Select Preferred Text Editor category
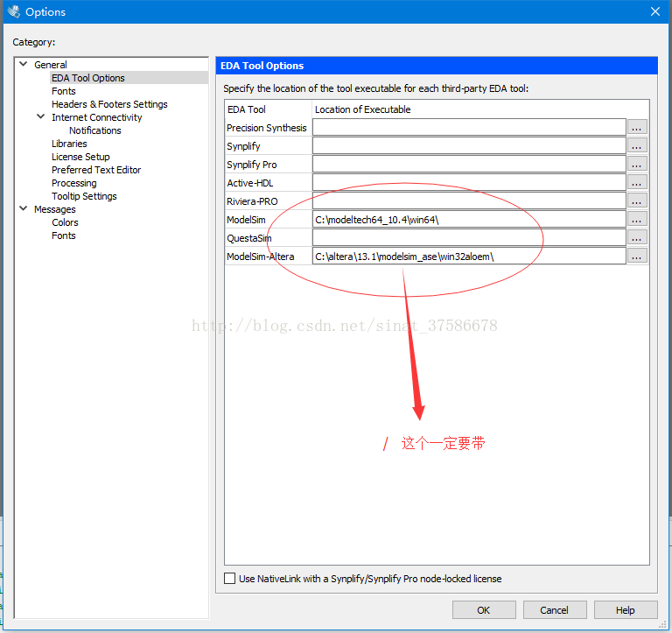The height and width of the screenshot is (633, 672). (96, 170)
